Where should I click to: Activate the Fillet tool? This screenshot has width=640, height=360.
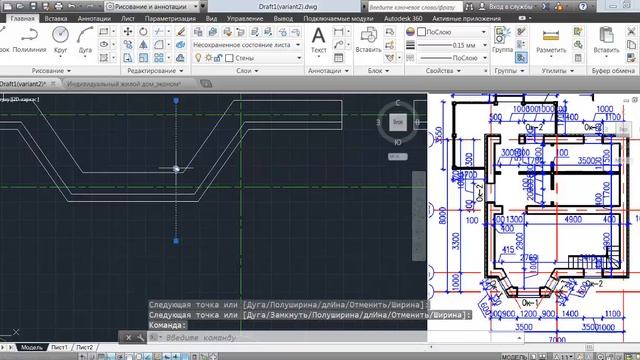[159, 44]
